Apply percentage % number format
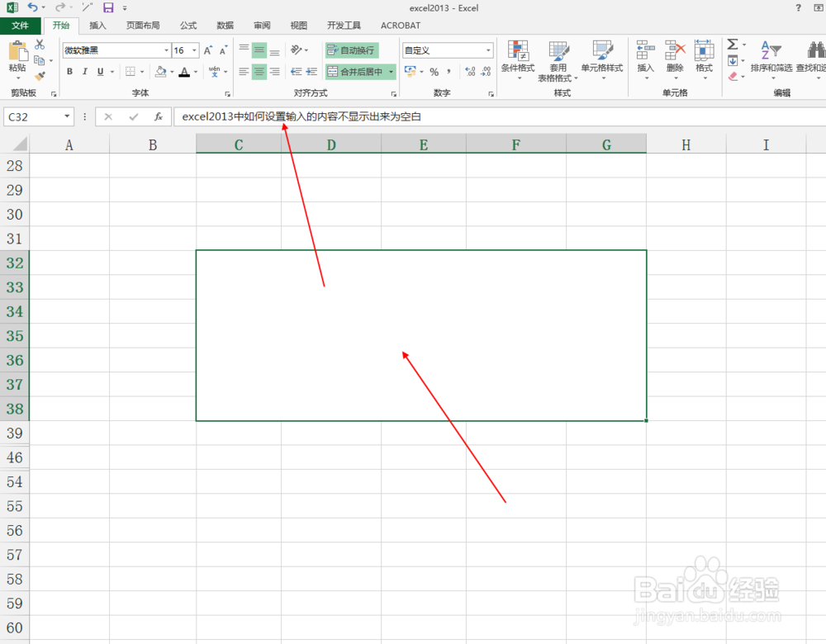Image resolution: width=826 pixels, height=644 pixels. 434,72
